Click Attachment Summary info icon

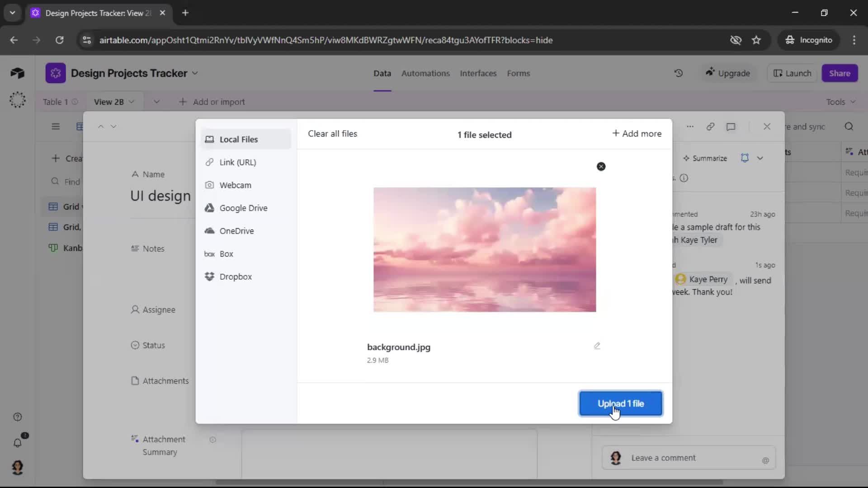pos(212,440)
